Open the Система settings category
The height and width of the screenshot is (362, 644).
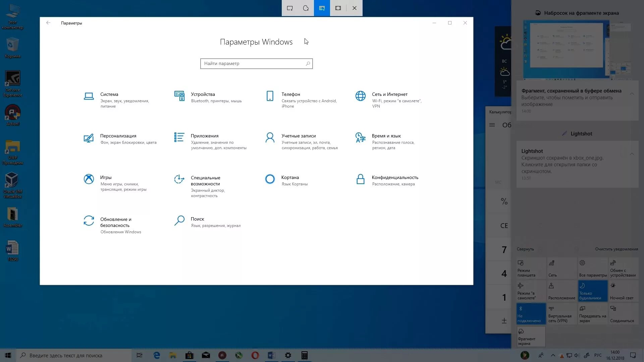click(x=109, y=95)
